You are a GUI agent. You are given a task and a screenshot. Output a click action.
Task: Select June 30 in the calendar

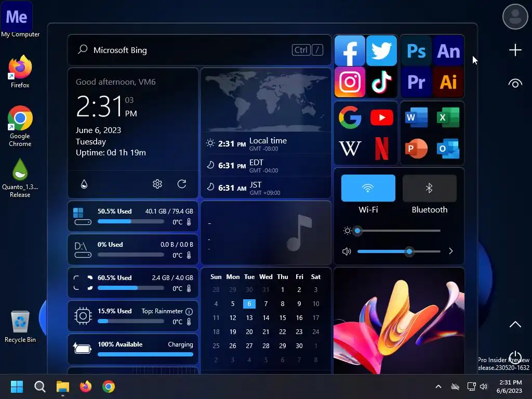point(299,345)
